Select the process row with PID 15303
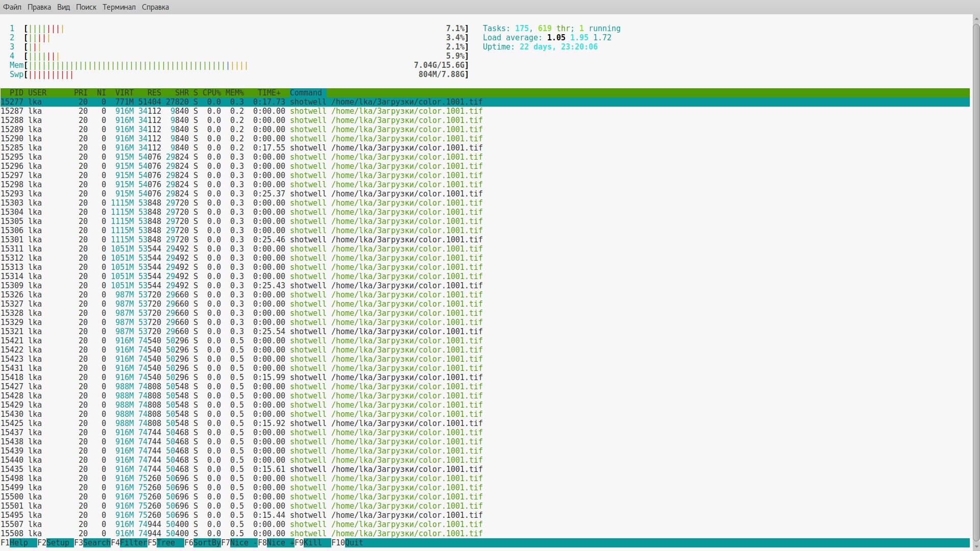This screenshot has height=551, width=980. pyautogui.click(x=485, y=203)
